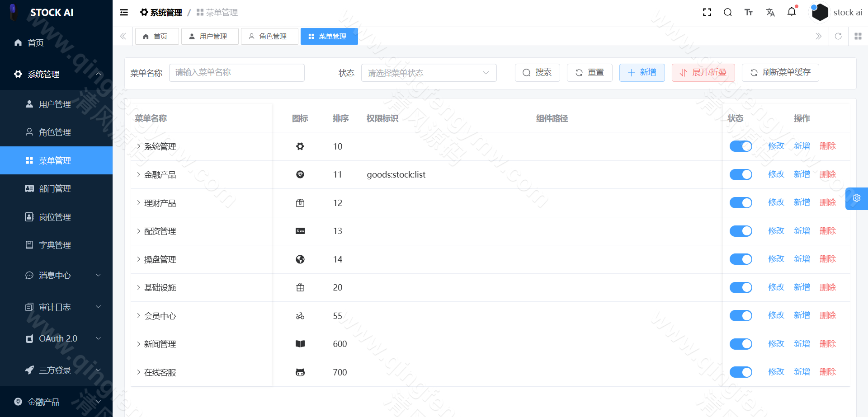Switch language via the translation icon
Screen dimensions: 868x417
coord(770,12)
